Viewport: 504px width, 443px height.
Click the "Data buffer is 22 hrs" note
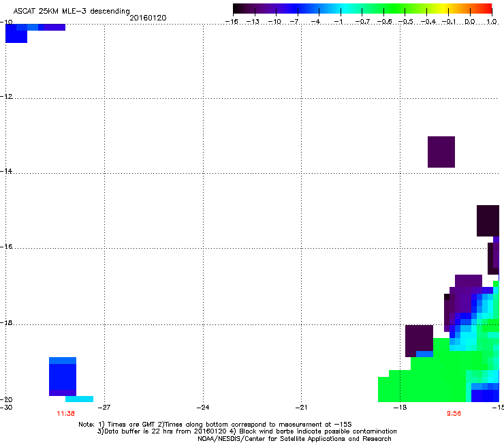162,431
